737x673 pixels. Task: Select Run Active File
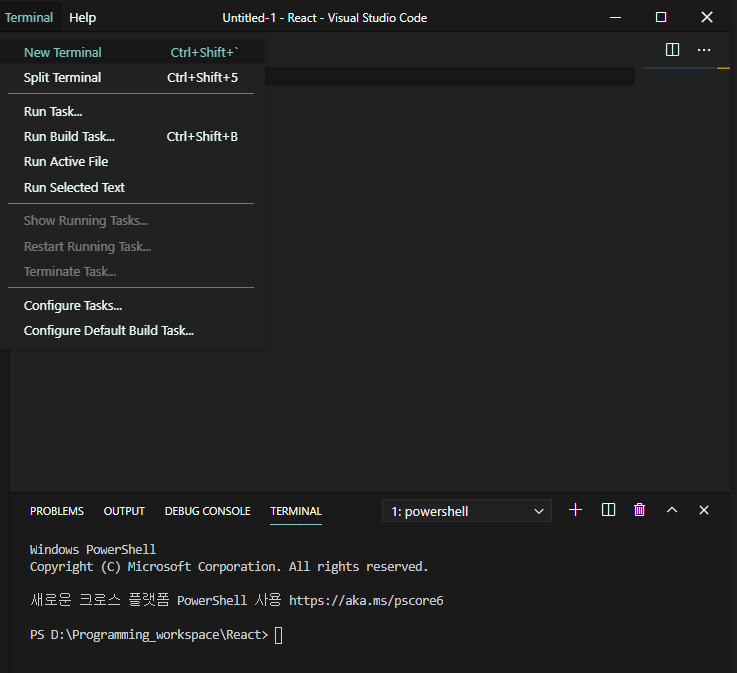point(132,162)
